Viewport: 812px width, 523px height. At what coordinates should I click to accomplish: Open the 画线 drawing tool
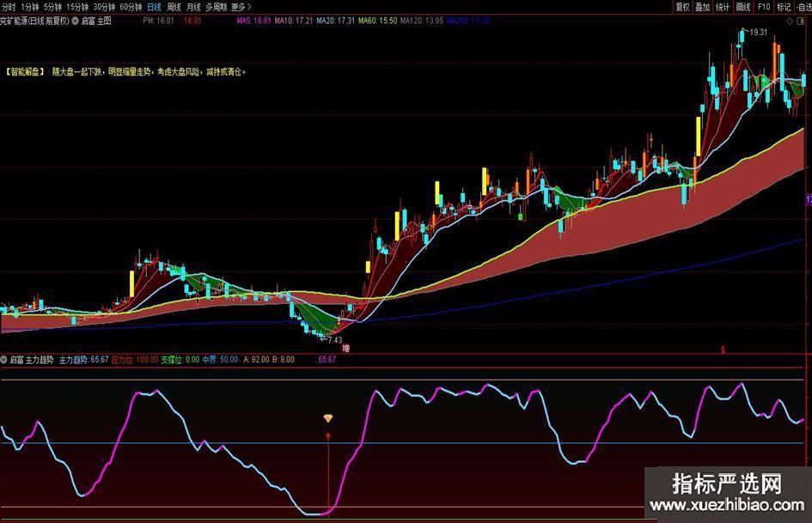[x=743, y=7]
